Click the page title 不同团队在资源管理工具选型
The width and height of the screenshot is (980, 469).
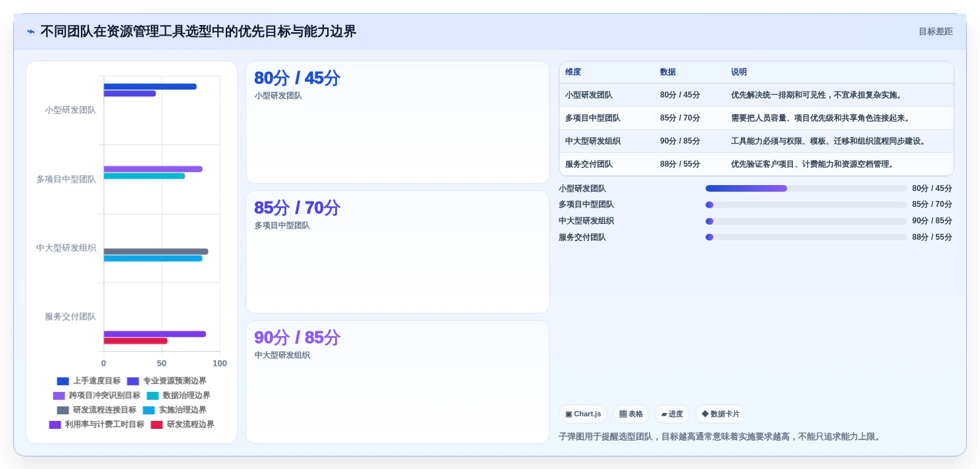(x=198, y=32)
